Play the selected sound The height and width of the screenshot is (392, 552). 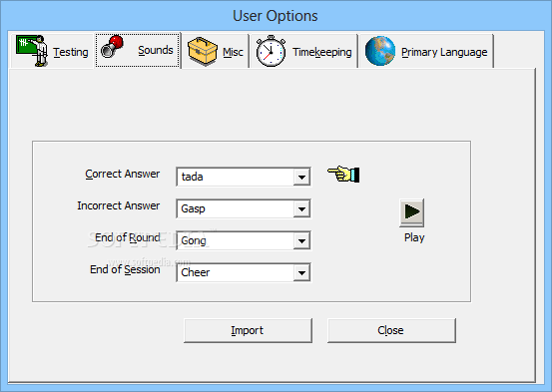pos(412,212)
